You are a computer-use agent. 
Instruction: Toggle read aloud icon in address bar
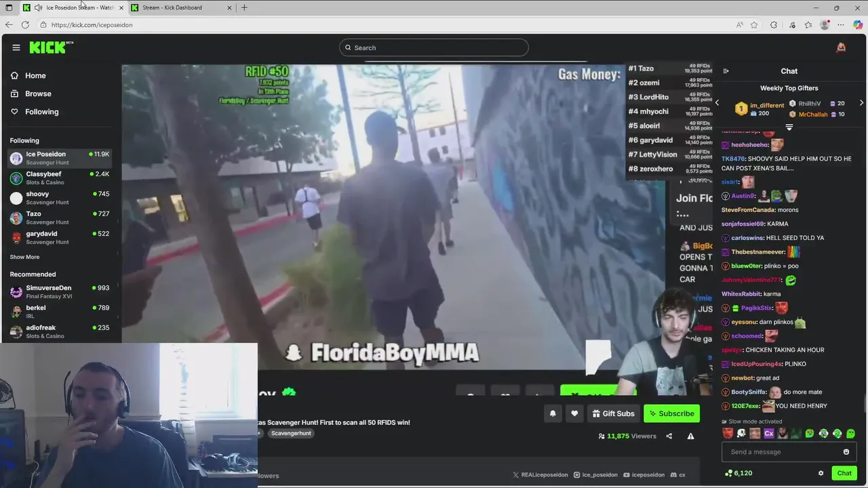(x=740, y=24)
